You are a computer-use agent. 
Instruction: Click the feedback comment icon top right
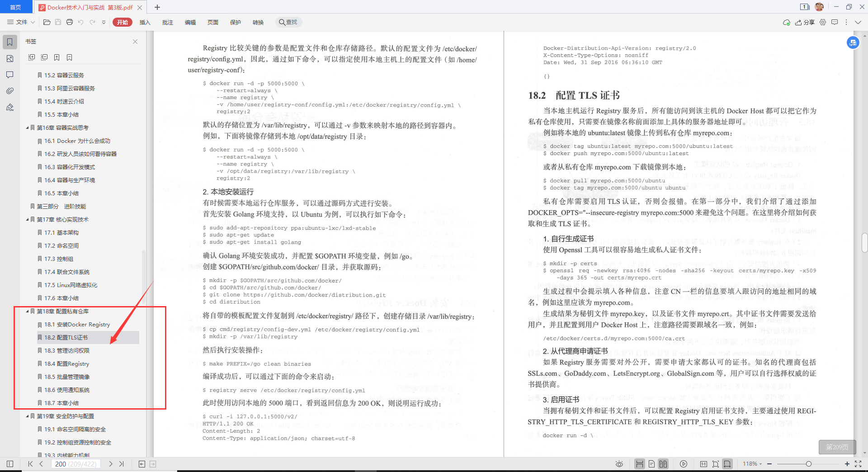[835, 22]
